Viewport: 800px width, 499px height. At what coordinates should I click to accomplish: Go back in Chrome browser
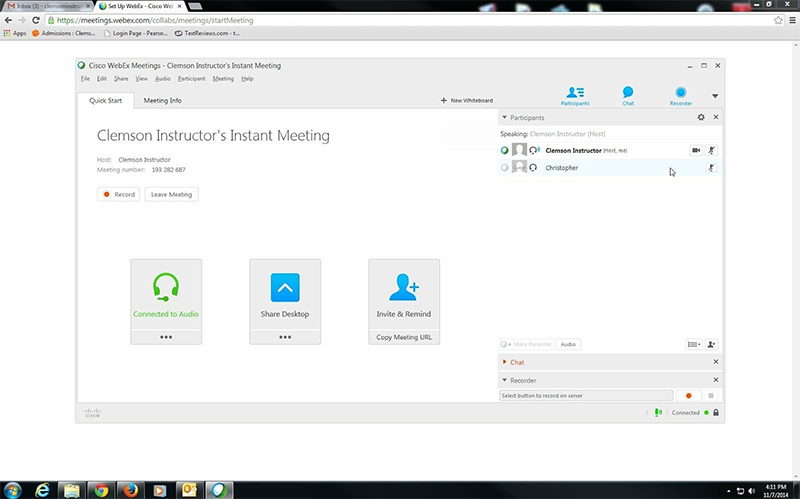(x=8, y=20)
